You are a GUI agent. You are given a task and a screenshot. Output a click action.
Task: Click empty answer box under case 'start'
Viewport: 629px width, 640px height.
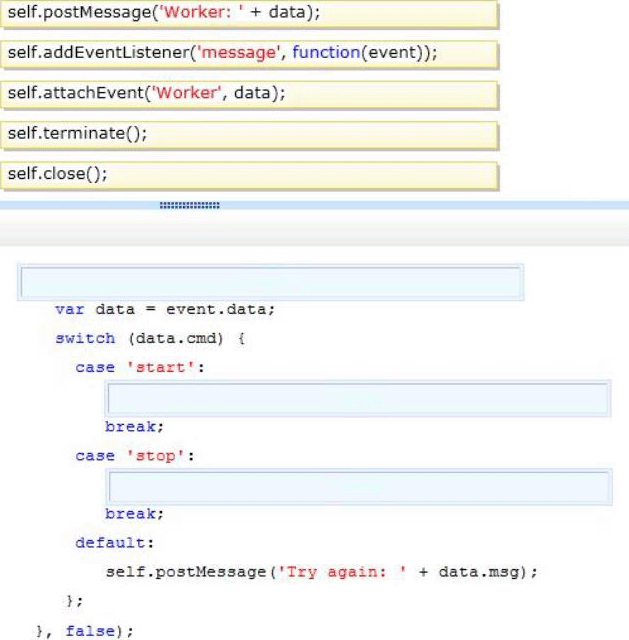[x=358, y=400]
